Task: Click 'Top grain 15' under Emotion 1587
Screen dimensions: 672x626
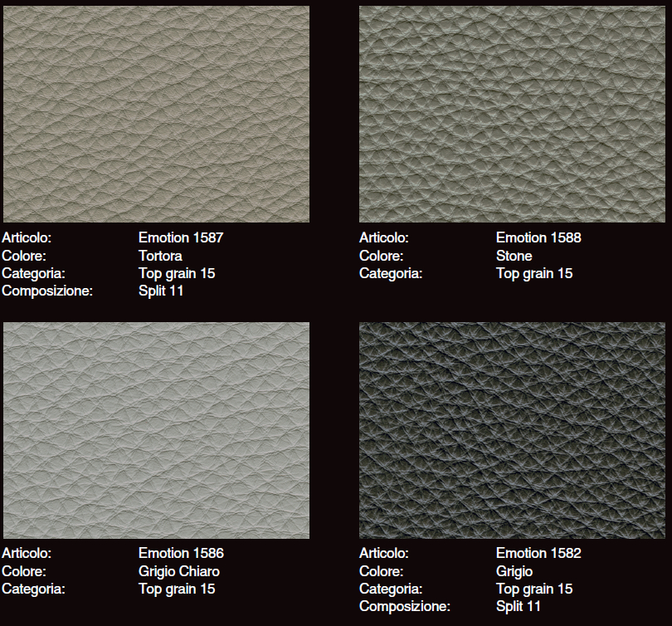Action: [x=177, y=273]
